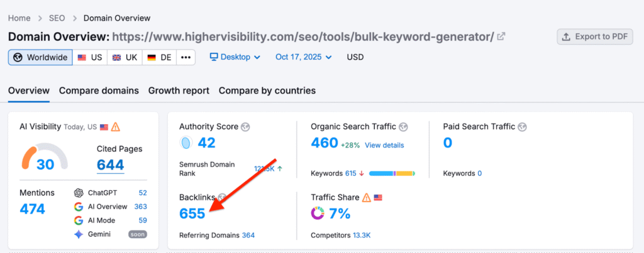Click the US flag in AI Visibility header
This screenshot has height=253, width=644.
[x=104, y=127]
